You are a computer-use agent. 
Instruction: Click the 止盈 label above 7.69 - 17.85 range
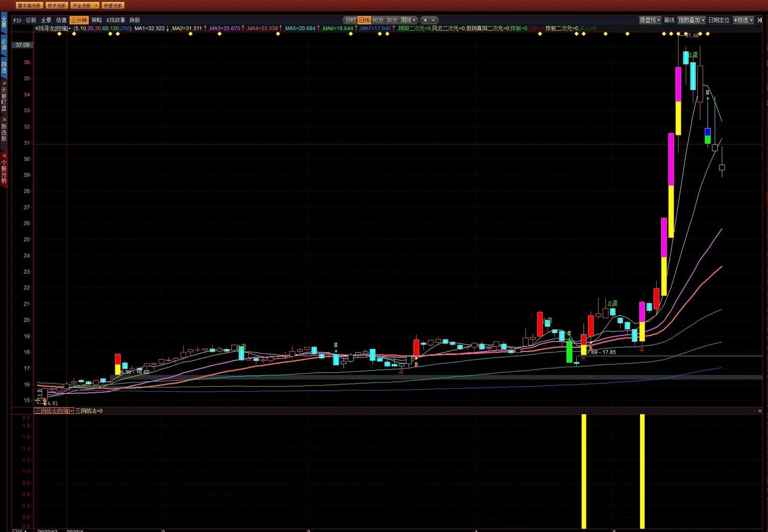(612, 304)
